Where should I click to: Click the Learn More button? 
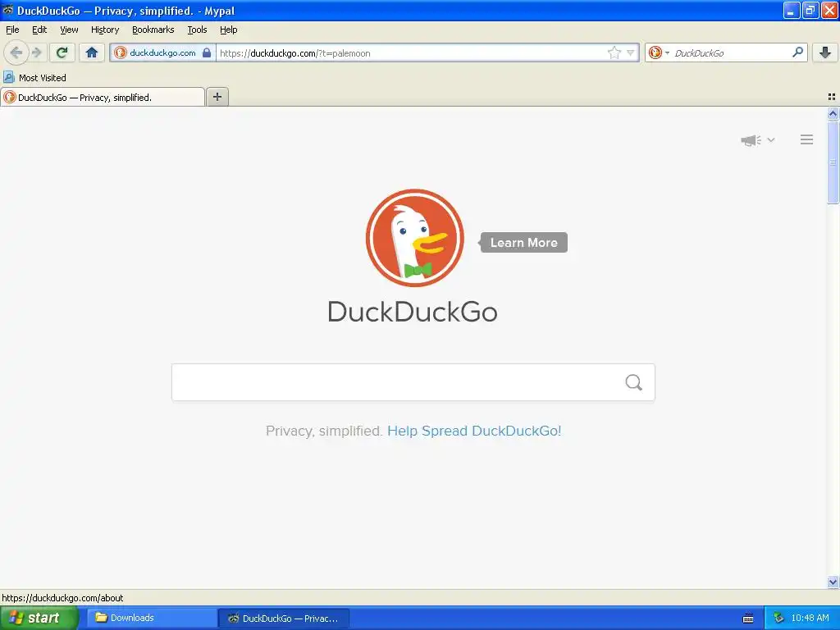point(523,242)
